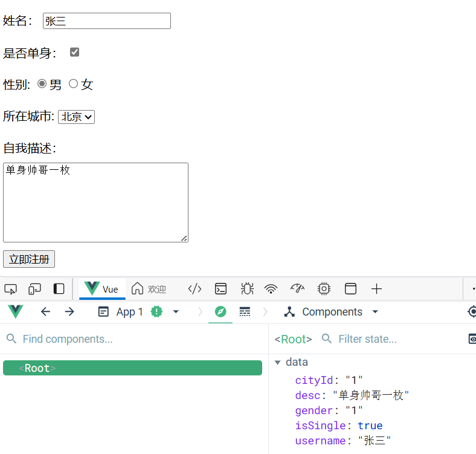Image resolution: width=476 pixels, height=454 pixels.
Task: Expand the App 1 dropdown arrow
Action: click(x=176, y=312)
